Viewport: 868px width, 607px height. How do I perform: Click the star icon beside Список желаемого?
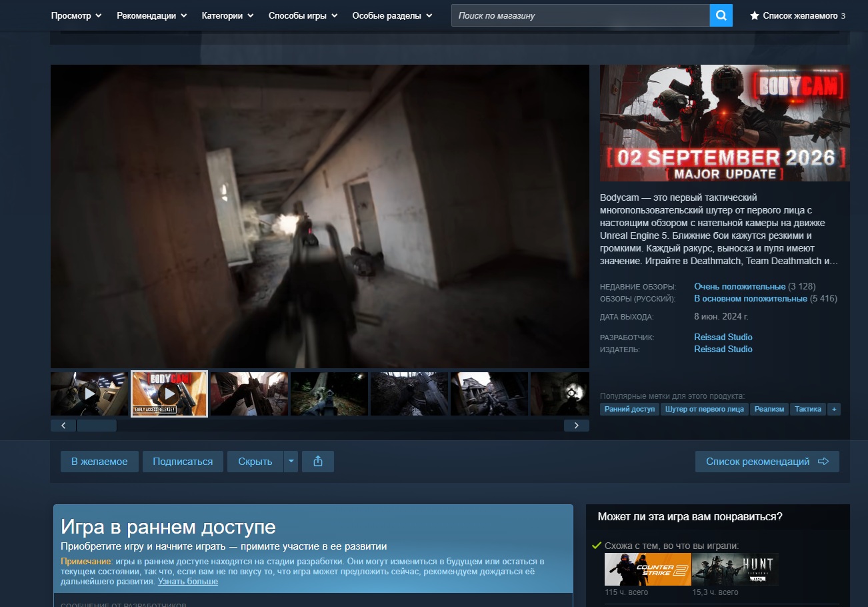pos(754,15)
